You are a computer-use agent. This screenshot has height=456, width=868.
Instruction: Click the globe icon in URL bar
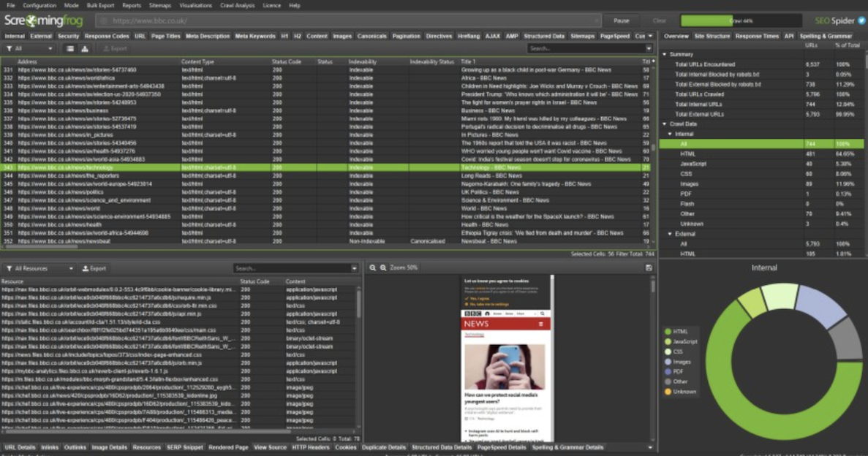[104, 21]
